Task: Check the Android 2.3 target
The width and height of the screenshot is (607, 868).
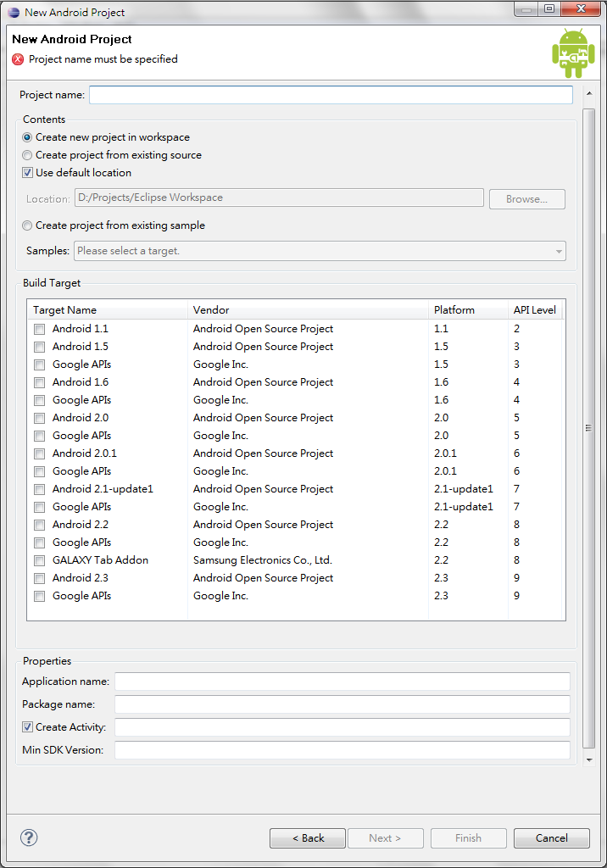Action: pos(39,578)
